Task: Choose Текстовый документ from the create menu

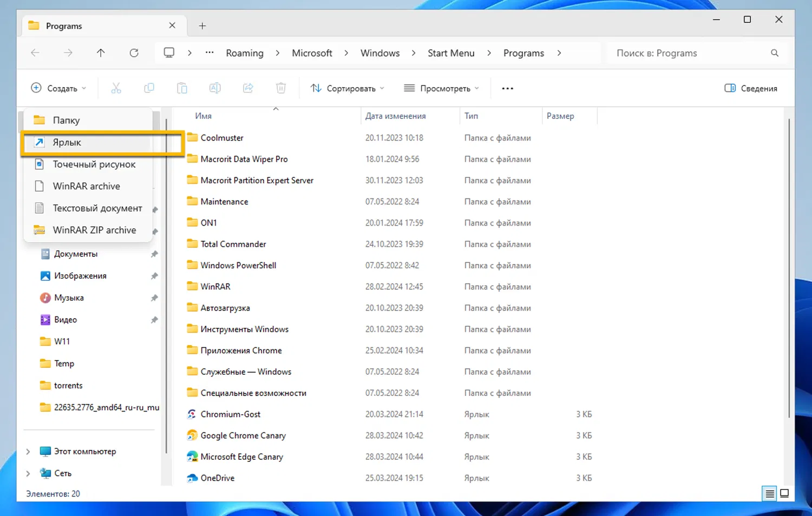Action: tap(88, 208)
